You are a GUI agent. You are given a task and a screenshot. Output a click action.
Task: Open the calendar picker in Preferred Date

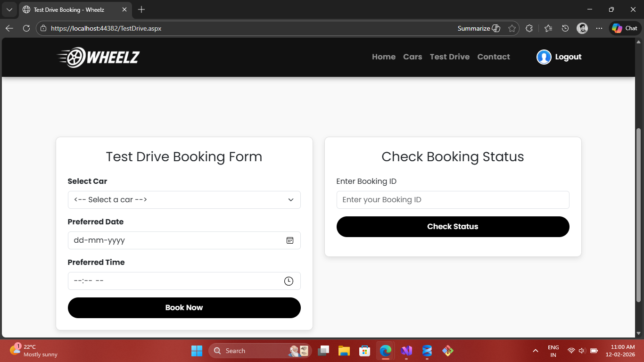(x=290, y=240)
